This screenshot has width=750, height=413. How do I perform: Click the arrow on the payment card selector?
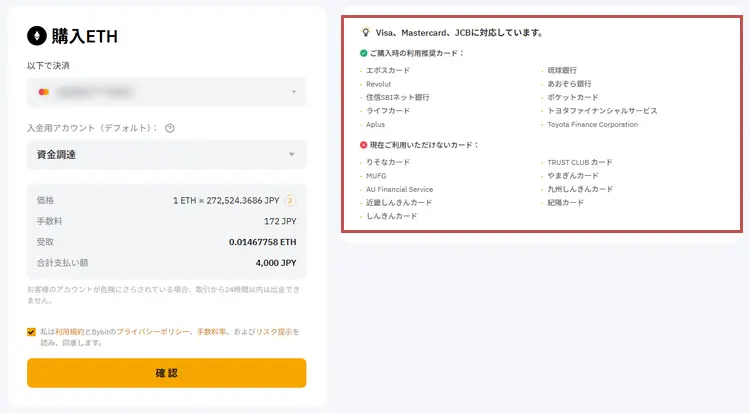[x=294, y=92]
